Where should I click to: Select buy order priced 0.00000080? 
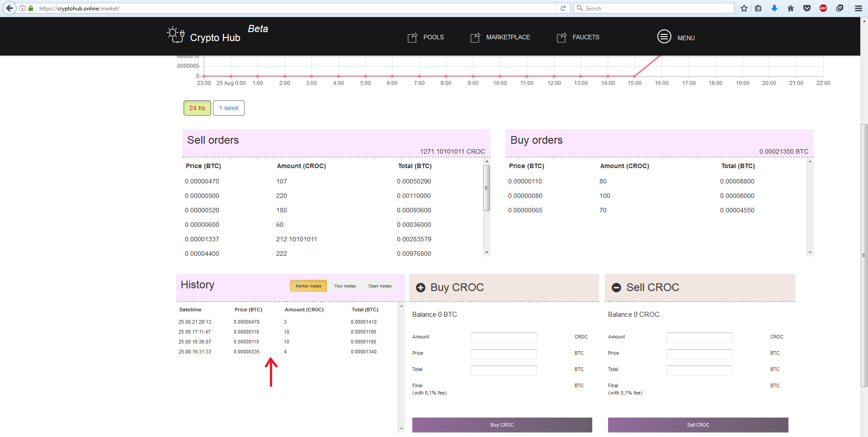[656, 196]
